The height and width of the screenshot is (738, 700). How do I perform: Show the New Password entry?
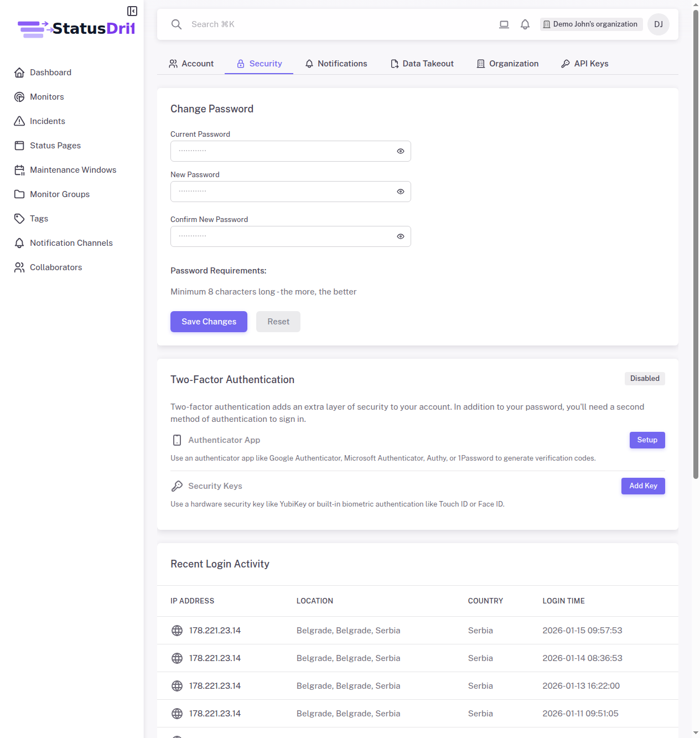pos(400,191)
